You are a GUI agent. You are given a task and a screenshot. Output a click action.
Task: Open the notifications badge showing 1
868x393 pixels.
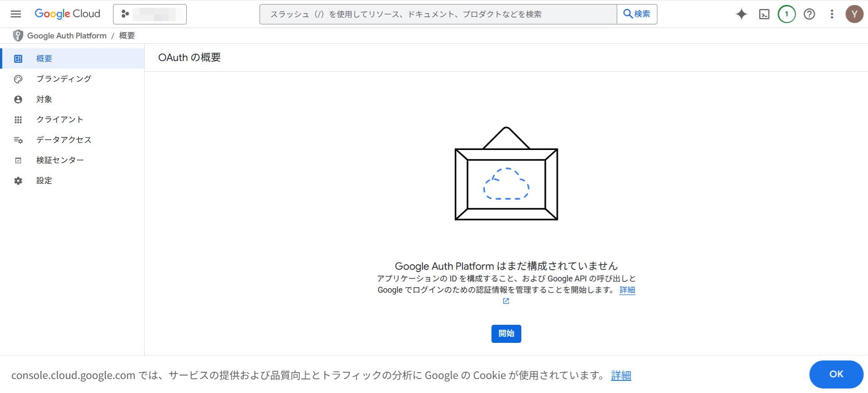pyautogui.click(x=787, y=14)
